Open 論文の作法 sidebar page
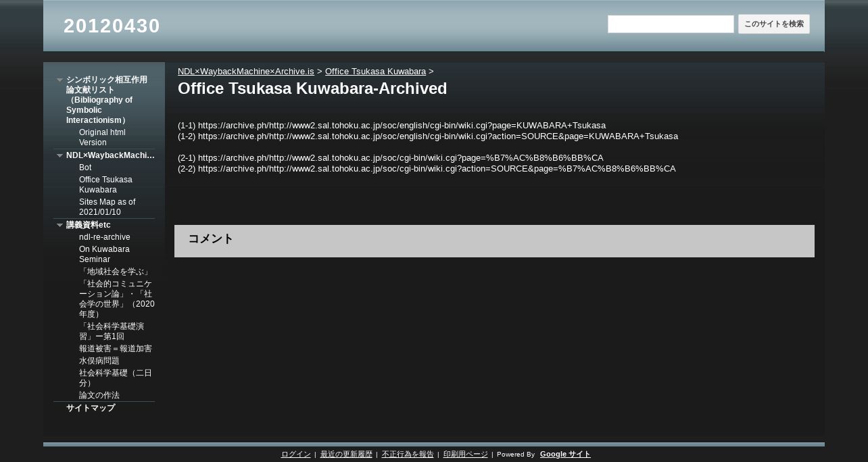Image resolution: width=868 pixels, height=462 pixels. pos(99,395)
